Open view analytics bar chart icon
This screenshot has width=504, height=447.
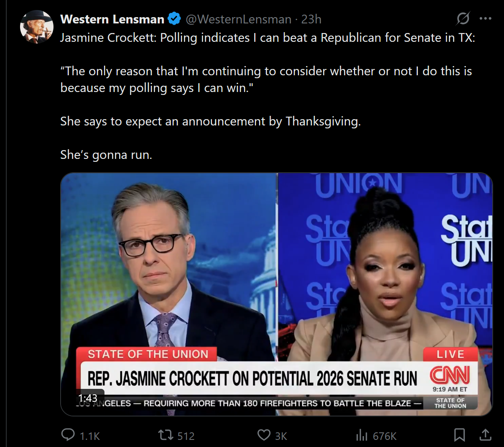point(361,436)
